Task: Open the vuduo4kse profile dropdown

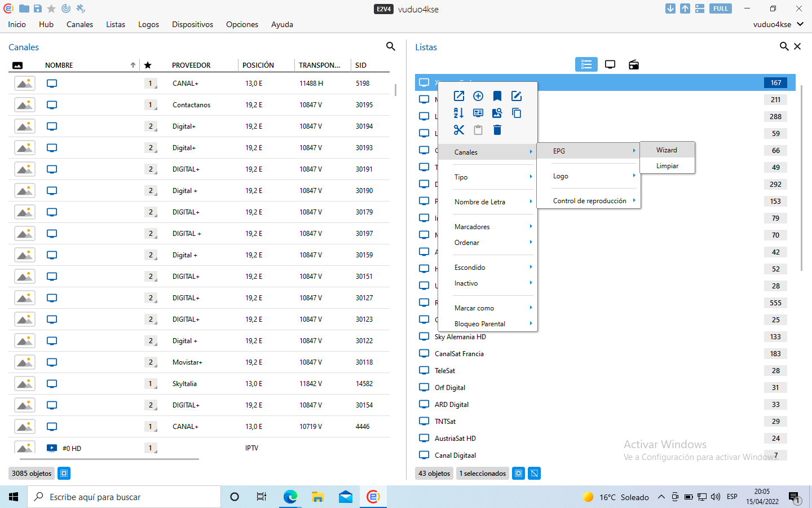Action: pos(778,24)
